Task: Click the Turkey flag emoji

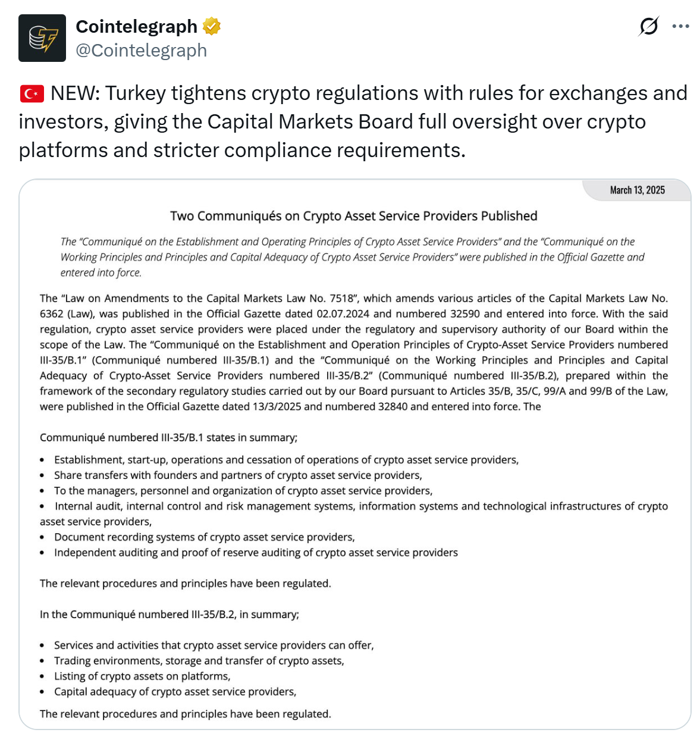Action: pyautogui.click(x=32, y=93)
